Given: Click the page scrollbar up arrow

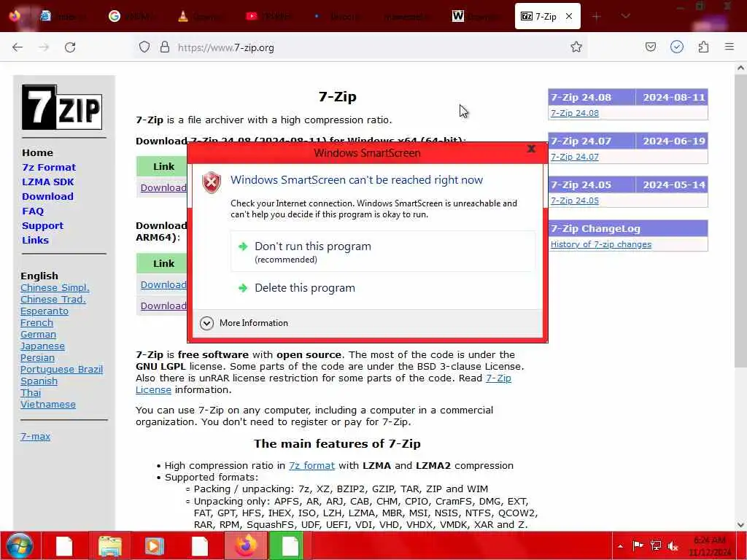Looking at the screenshot, I should pos(740,68).
